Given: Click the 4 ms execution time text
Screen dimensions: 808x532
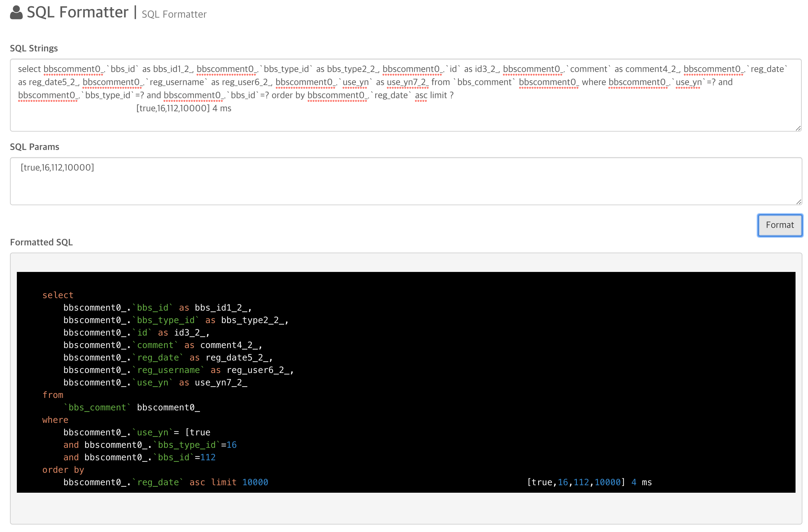Looking at the screenshot, I should click(x=642, y=482).
